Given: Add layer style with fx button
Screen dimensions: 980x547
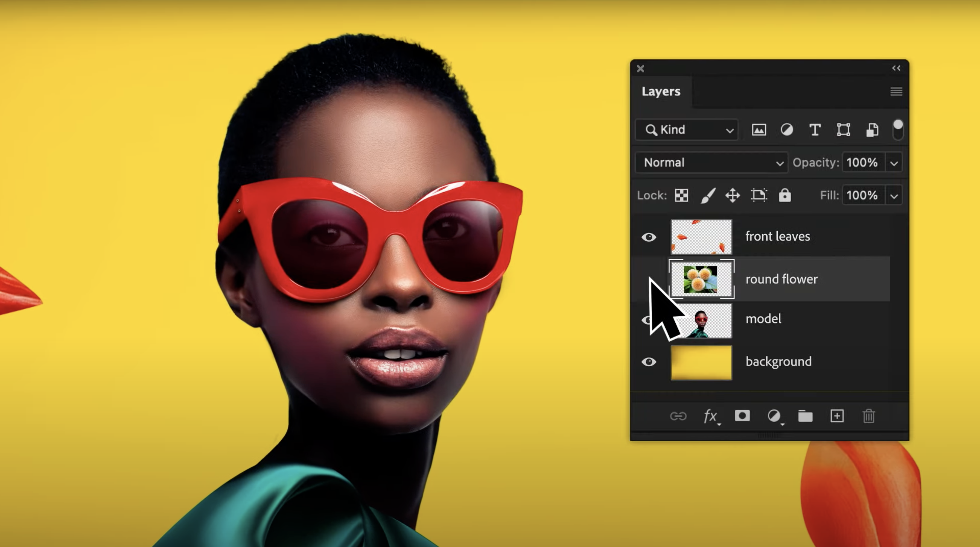Looking at the screenshot, I should [x=710, y=416].
